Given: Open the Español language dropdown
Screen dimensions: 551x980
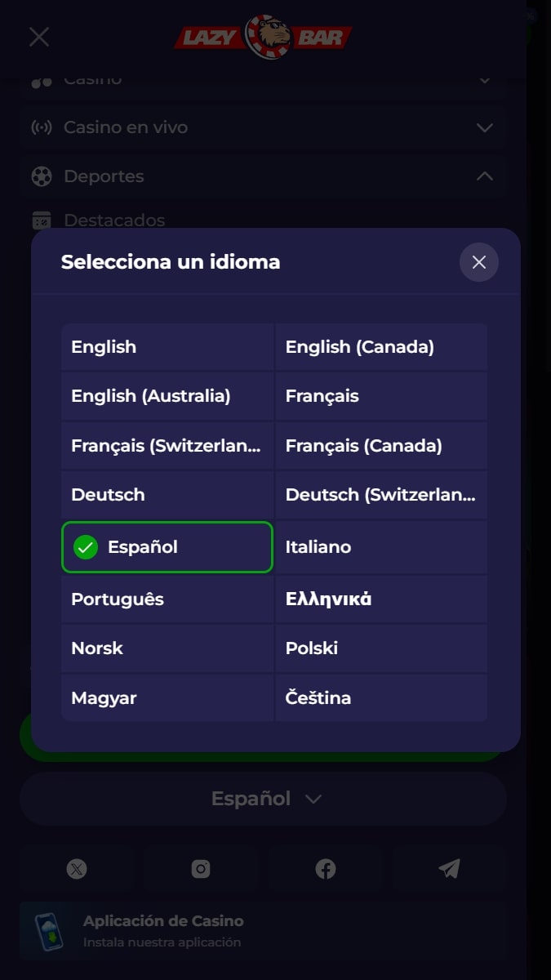Looking at the screenshot, I should (263, 799).
